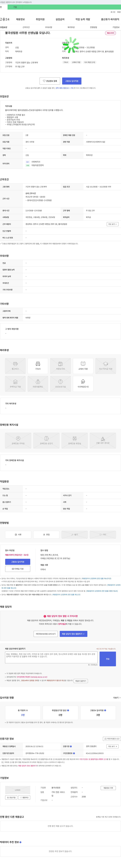This screenshot has height=868, width=121.
Task: Select the 기타 screening method
Action: tap(103, 534)
